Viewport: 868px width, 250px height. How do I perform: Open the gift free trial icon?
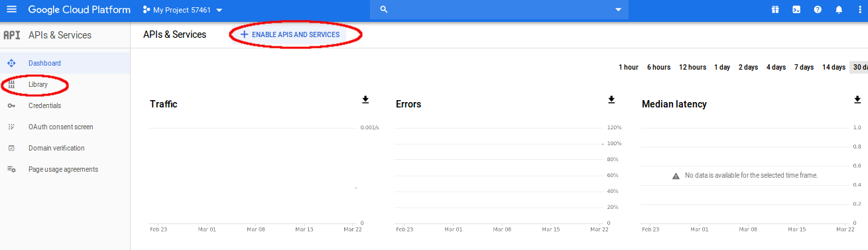tap(775, 10)
